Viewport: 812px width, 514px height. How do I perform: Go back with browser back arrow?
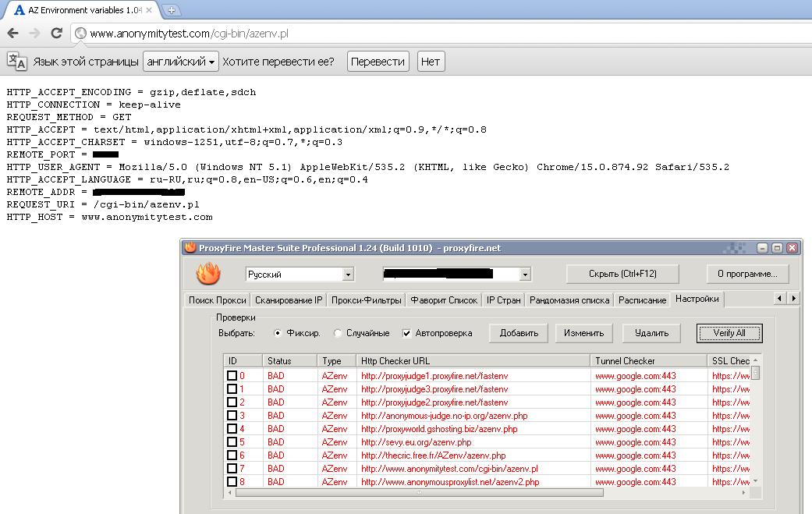[13, 34]
